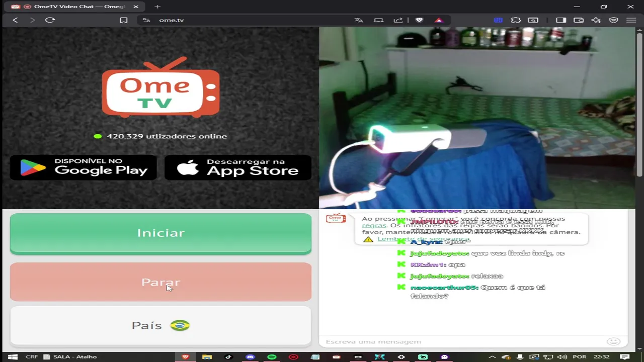Click the green Iniciar button
644x362 pixels.
(x=160, y=233)
